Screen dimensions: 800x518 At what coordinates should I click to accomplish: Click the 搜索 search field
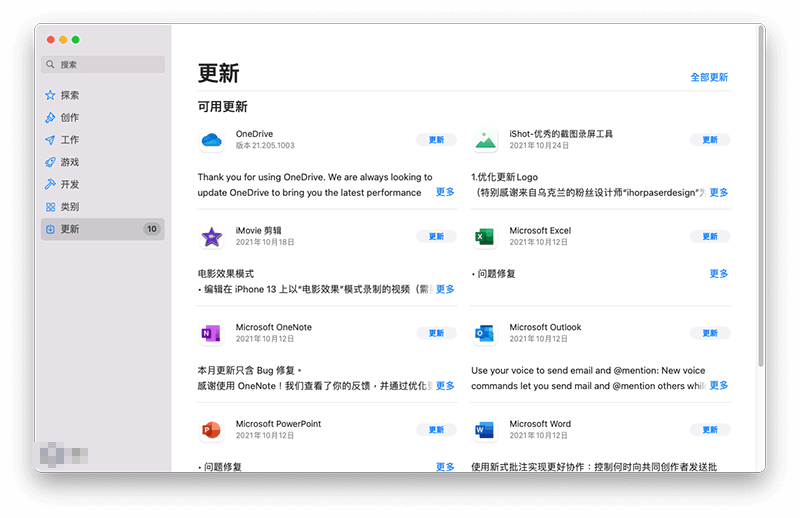point(103,64)
